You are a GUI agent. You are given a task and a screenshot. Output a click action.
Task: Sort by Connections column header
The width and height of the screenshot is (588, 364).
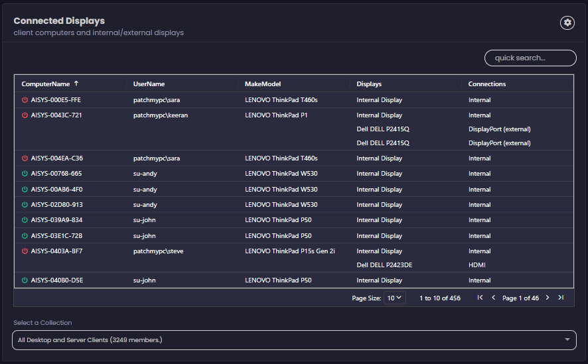click(486, 84)
